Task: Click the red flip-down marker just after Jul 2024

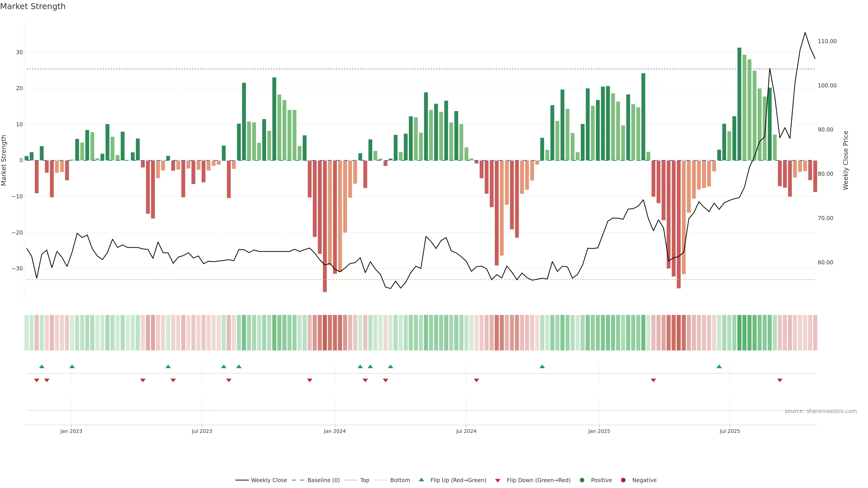Action: [476, 380]
